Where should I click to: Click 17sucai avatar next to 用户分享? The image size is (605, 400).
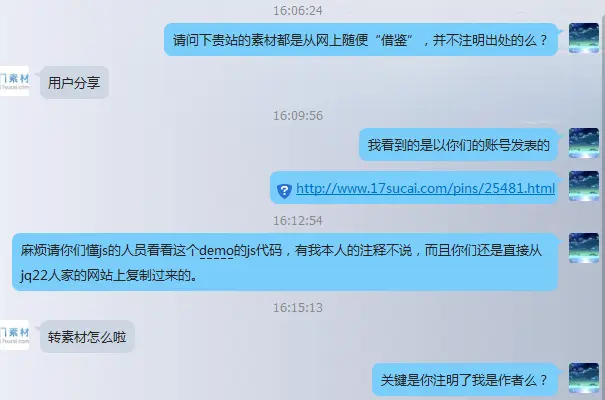click(14, 81)
